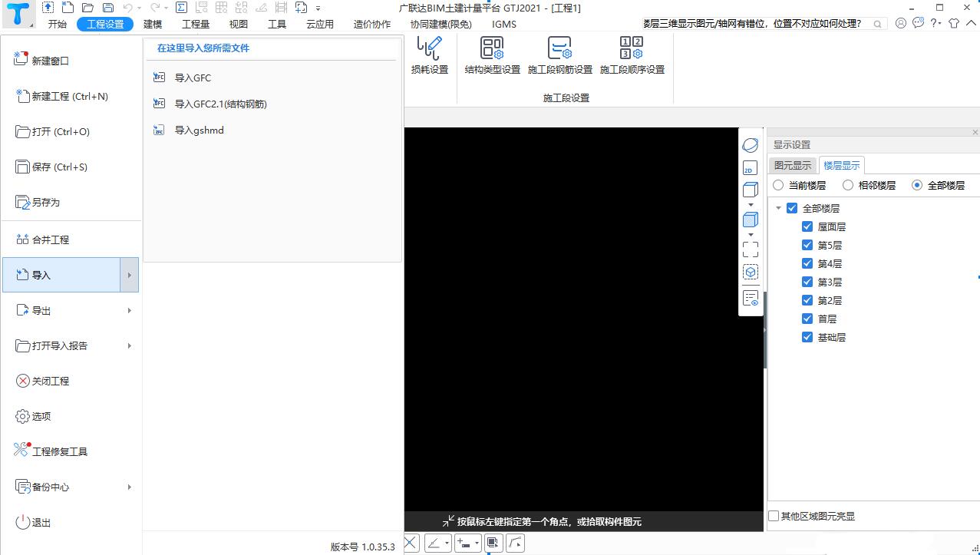Click the curved-corner icon in the bottom toolbar
Screen dimensions: 980x555
(516, 543)
